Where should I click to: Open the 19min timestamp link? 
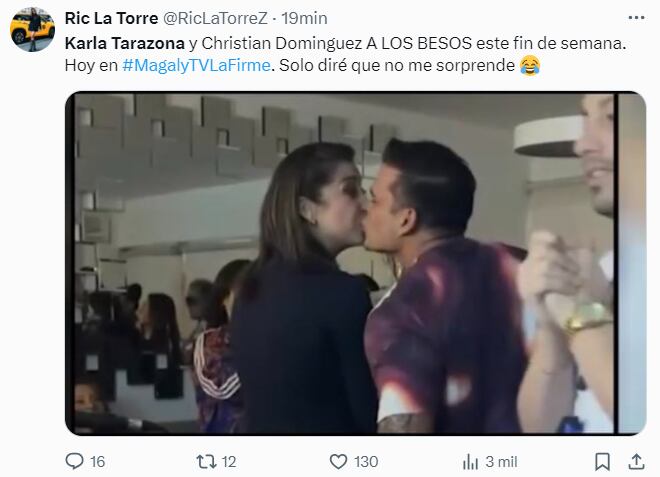304,18
